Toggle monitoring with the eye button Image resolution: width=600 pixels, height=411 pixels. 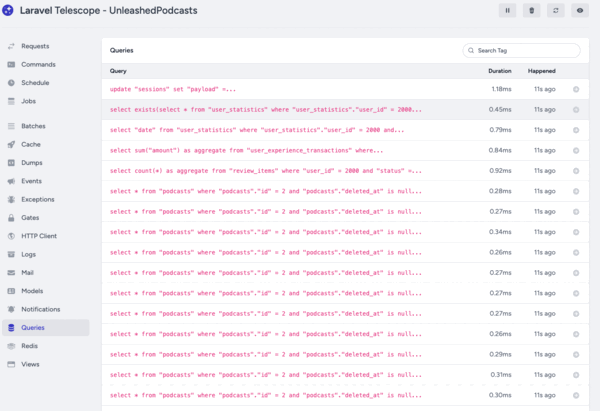(580, 10)
